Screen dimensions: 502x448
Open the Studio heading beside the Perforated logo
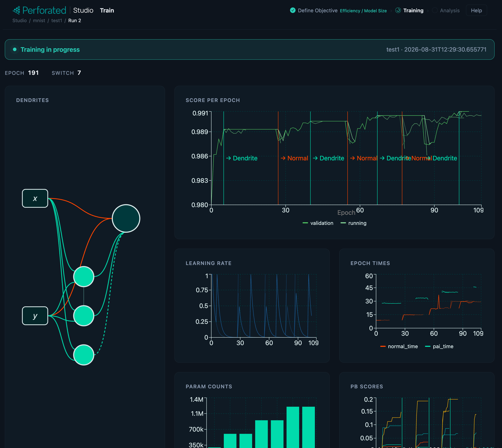83,10
